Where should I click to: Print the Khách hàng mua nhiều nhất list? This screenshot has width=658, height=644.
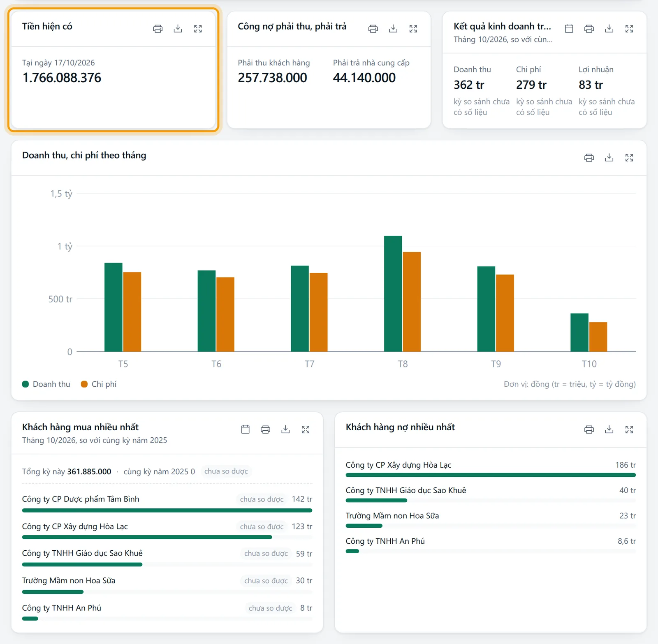(265, 429)
